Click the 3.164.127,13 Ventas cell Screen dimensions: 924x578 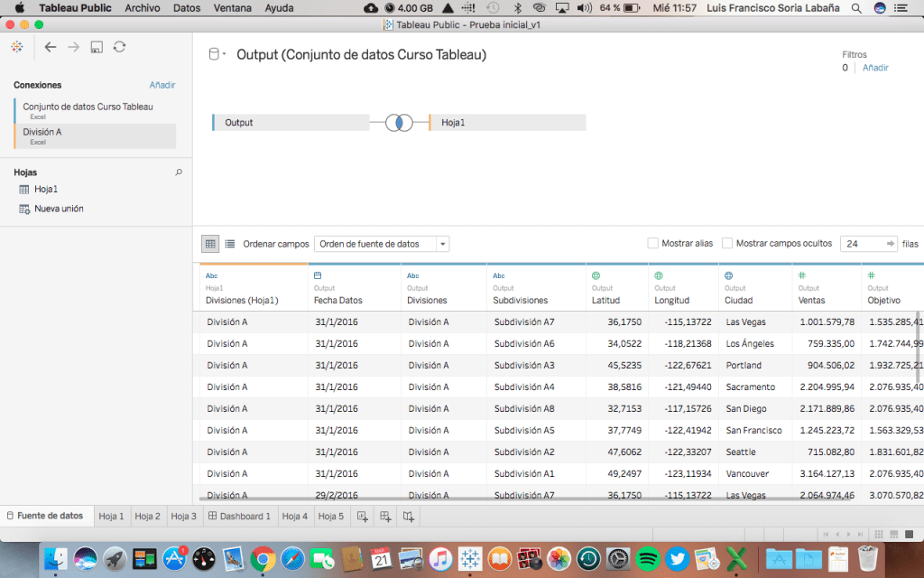(827, 473)
